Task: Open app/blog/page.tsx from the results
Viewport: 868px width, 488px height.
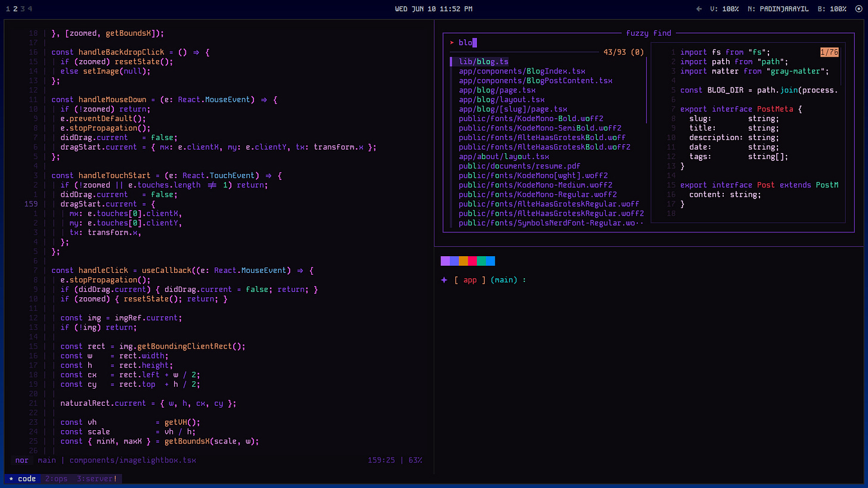Action: click(497, 91)
